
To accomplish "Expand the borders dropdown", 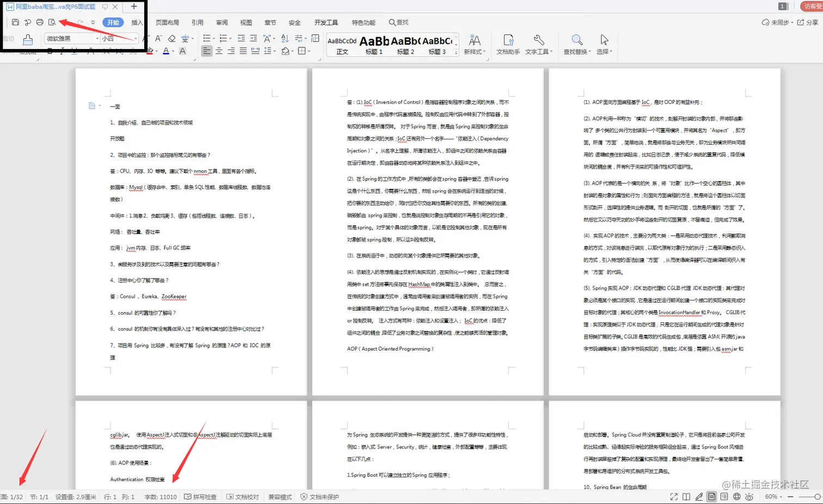I will click(x=309, y=51).
